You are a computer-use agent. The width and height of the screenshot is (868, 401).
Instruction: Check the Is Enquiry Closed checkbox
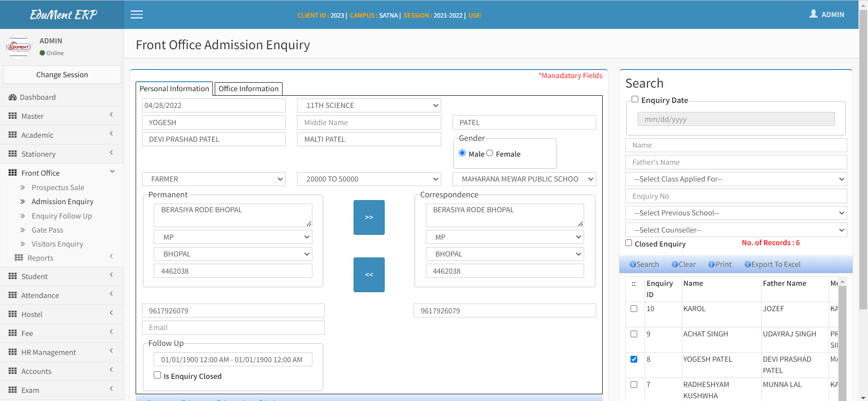pos(157,375)
